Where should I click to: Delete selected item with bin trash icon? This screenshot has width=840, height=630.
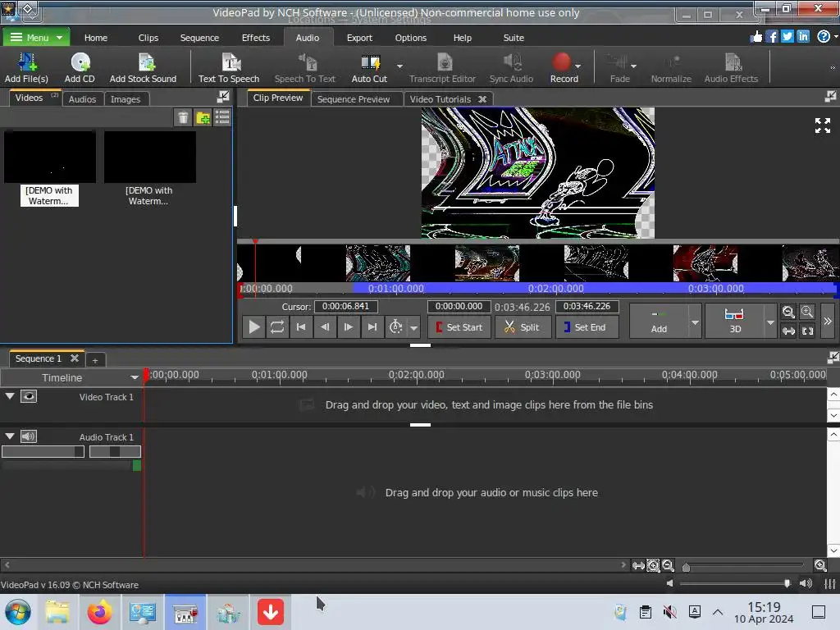click(x=183, y=117)
